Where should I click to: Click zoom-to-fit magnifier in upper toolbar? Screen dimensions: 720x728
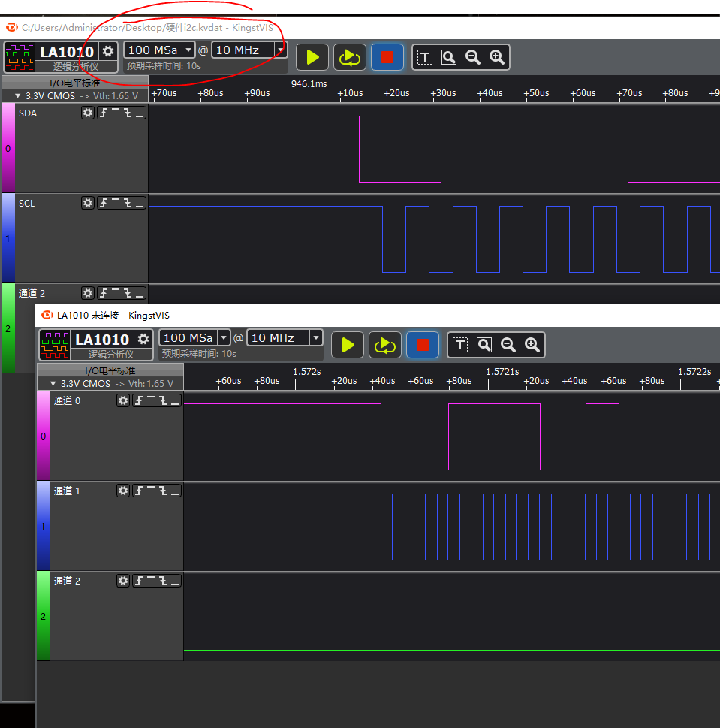coord(449,57)
